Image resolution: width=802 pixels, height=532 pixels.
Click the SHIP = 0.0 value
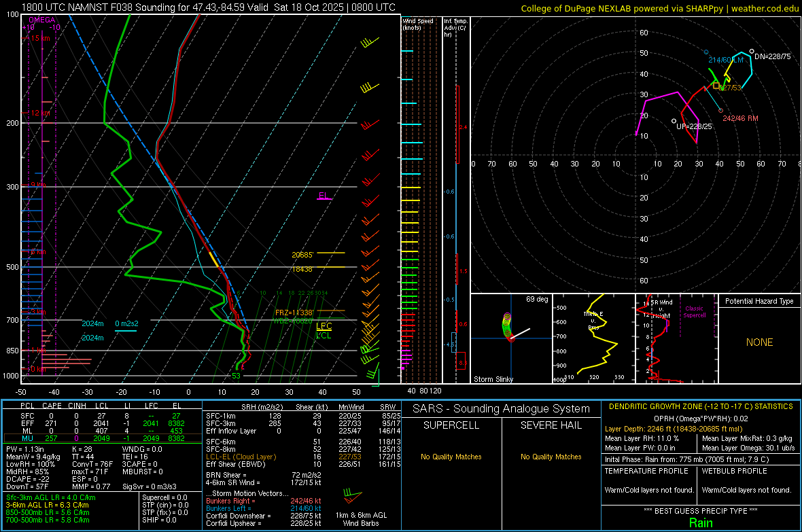tap(159, 520)
